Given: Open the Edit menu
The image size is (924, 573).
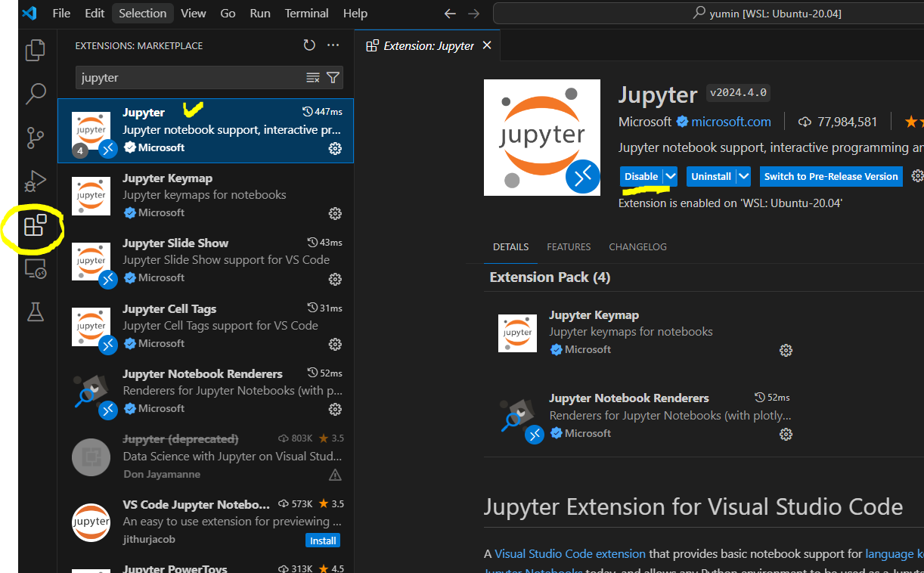Looking at the screenshot, I should (95, 14).
